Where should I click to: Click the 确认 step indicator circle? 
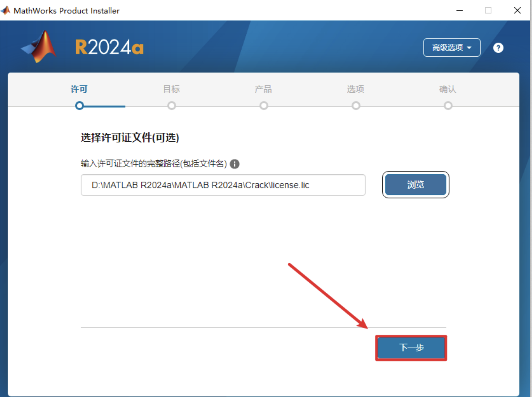[448, 106]
